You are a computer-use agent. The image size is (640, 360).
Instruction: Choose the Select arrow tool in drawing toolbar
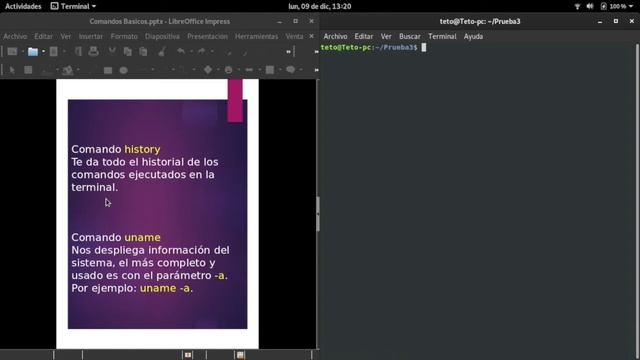[x=12, y=70]
